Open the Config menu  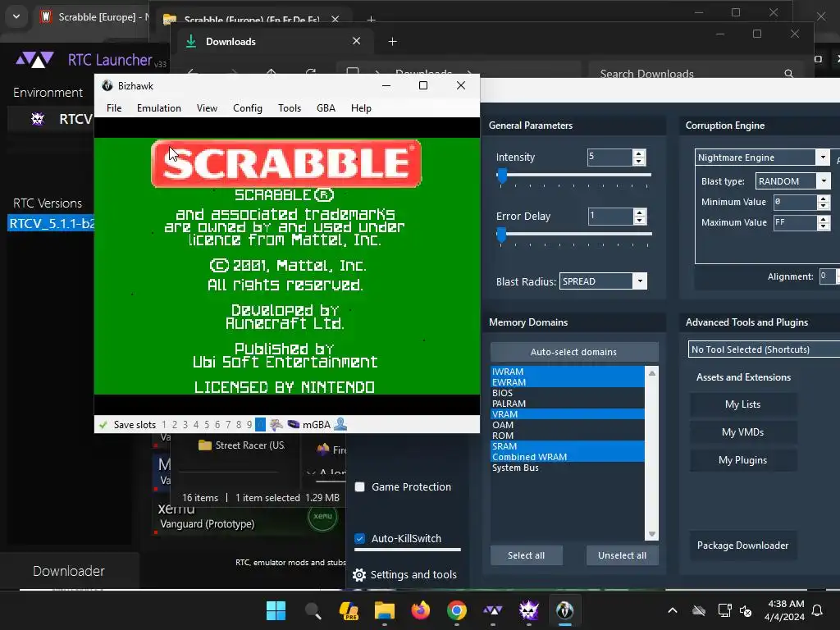coord(248,108)
